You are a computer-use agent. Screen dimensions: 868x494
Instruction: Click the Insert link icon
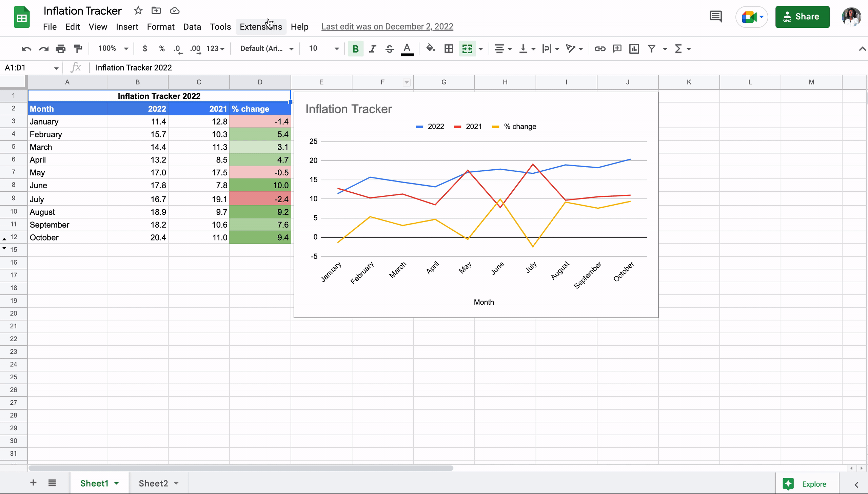[x=600, y=49]
